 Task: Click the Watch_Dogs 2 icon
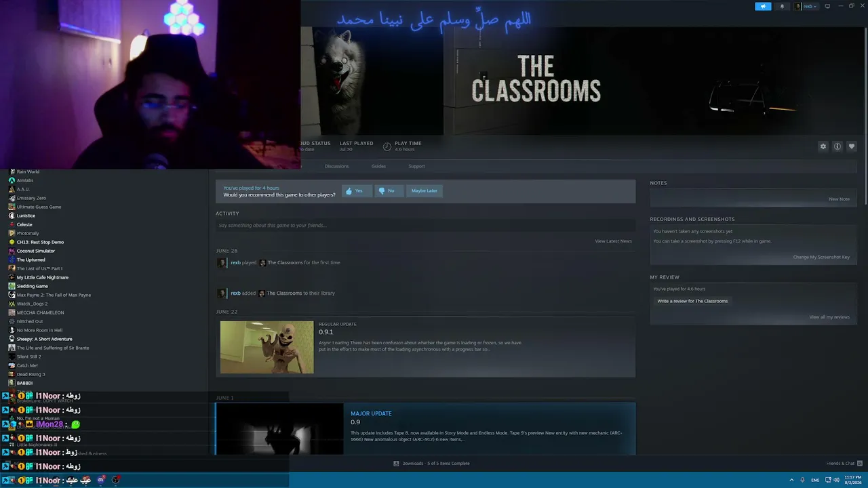coord(12,304)
